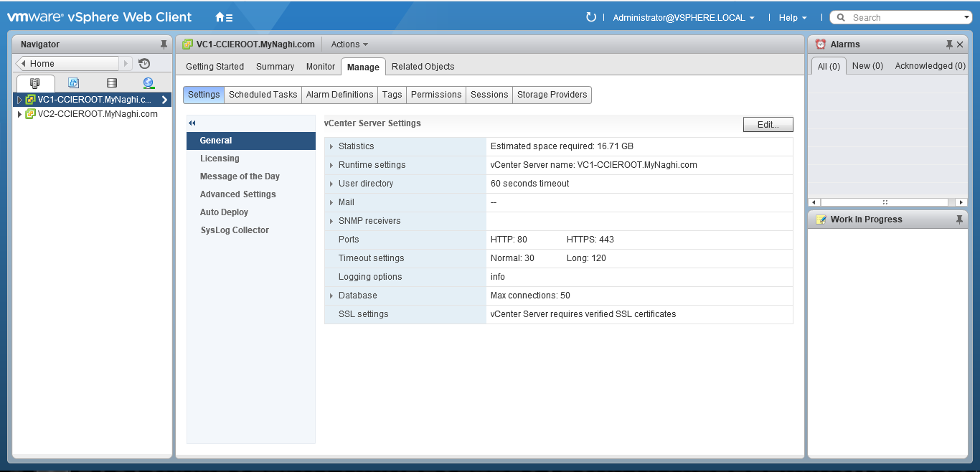Pin the Navigator panel
Screen dimensions: 980x472
point(164,44)
